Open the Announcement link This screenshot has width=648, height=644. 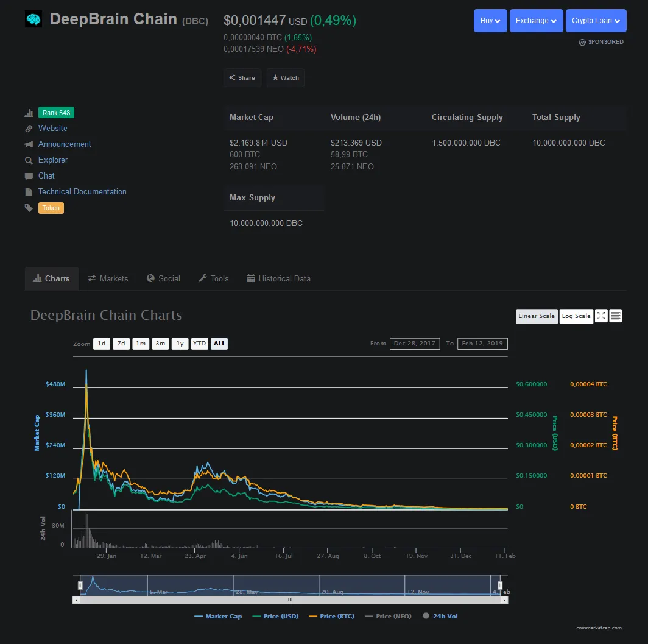pos(65,144)
